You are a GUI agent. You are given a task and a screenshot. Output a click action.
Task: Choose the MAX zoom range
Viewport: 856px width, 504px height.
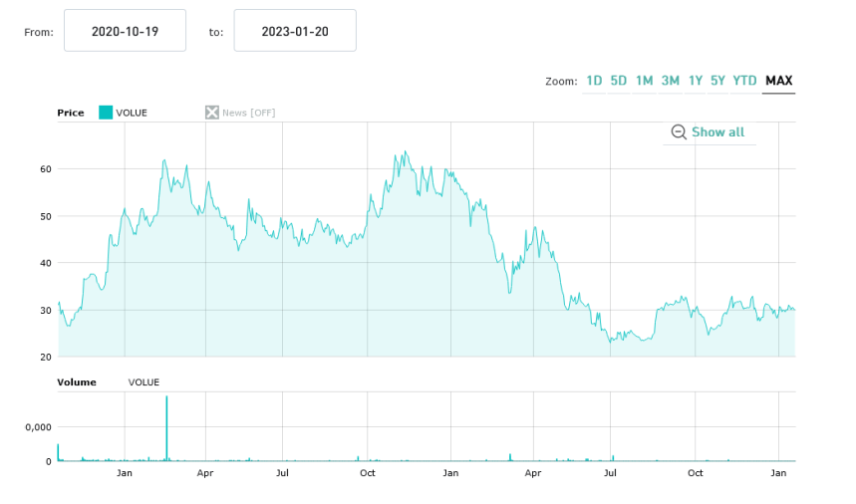pos(778,81)
